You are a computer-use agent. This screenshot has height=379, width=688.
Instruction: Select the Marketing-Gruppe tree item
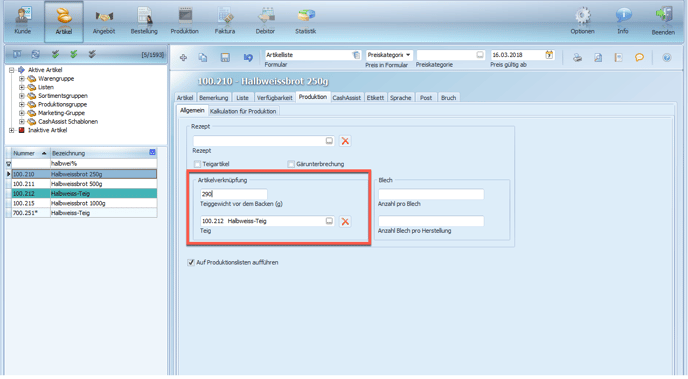[x=61, y=113]
